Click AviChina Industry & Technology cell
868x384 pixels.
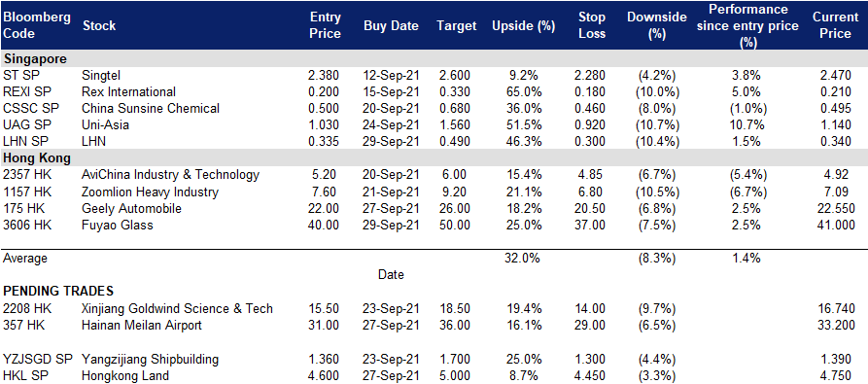pos(170,175)
